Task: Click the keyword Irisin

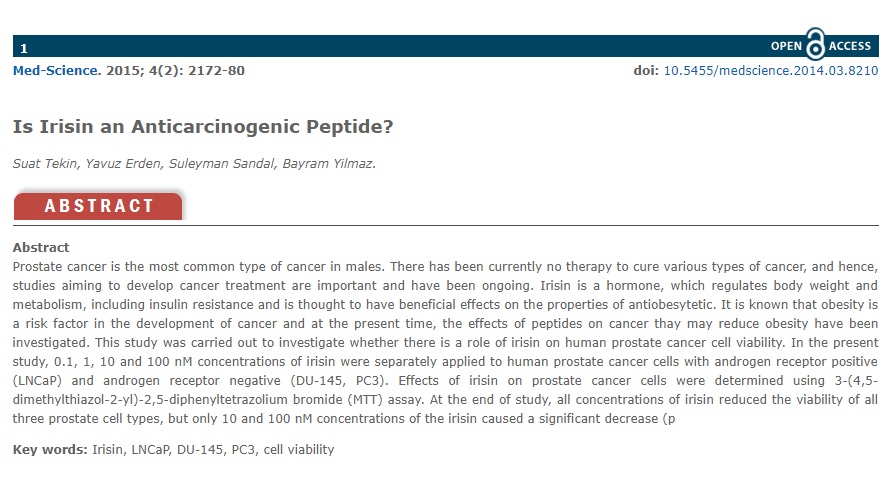Action: click(108, 449)
